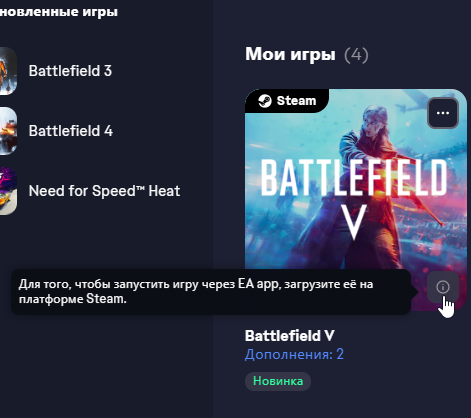The height and width of the screenshot is (418, 471).
Task: Click the green Новинка badge
Action: point(278,381)
